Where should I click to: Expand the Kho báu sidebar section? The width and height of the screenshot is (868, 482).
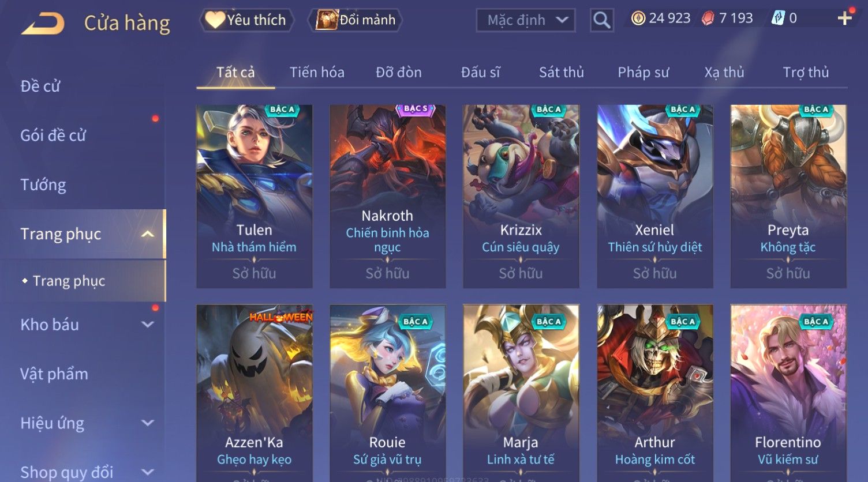click(x=148, y=325)
